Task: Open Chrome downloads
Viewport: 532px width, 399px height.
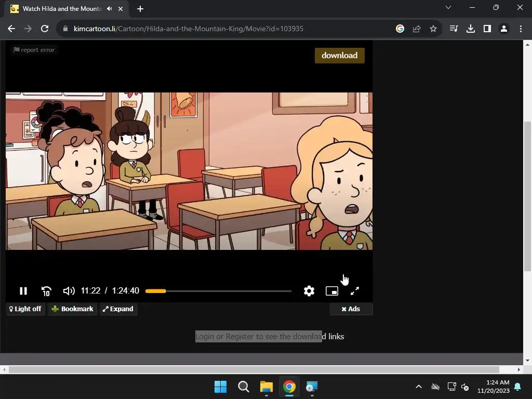Action: tap(470, 29)
